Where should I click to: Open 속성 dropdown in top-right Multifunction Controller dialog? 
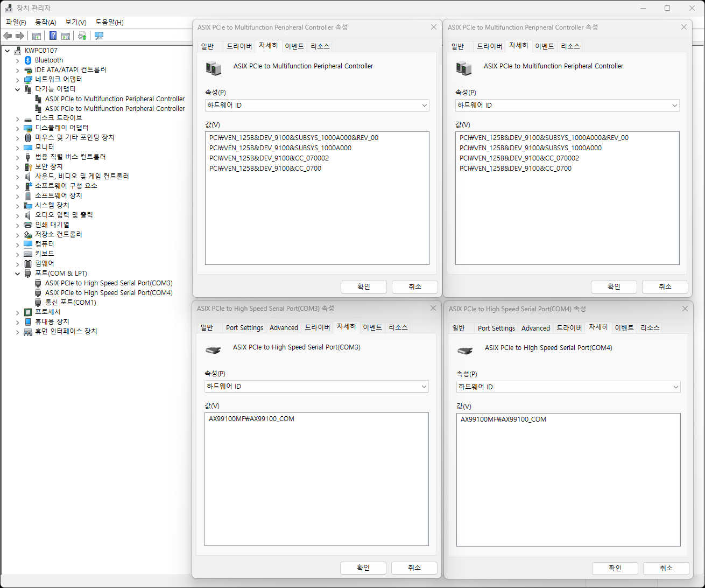567,106
